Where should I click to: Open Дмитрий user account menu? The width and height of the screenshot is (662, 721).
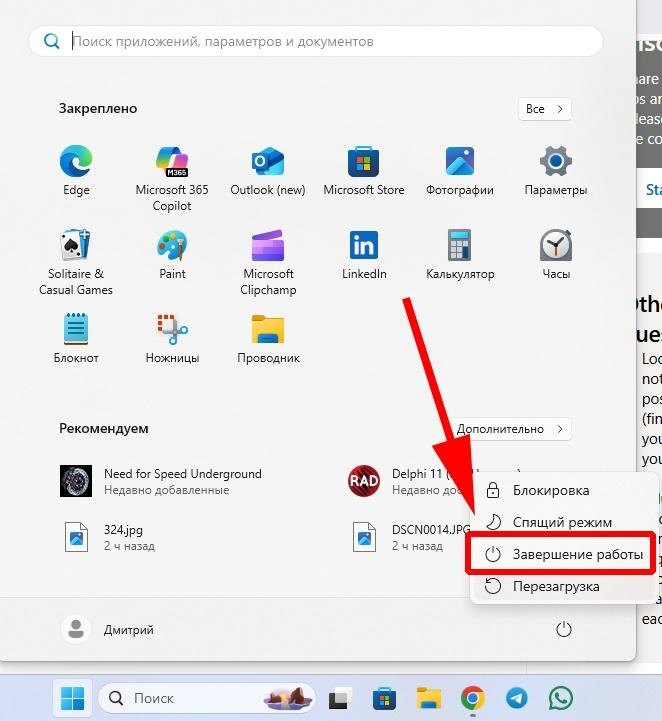[108, 629]
